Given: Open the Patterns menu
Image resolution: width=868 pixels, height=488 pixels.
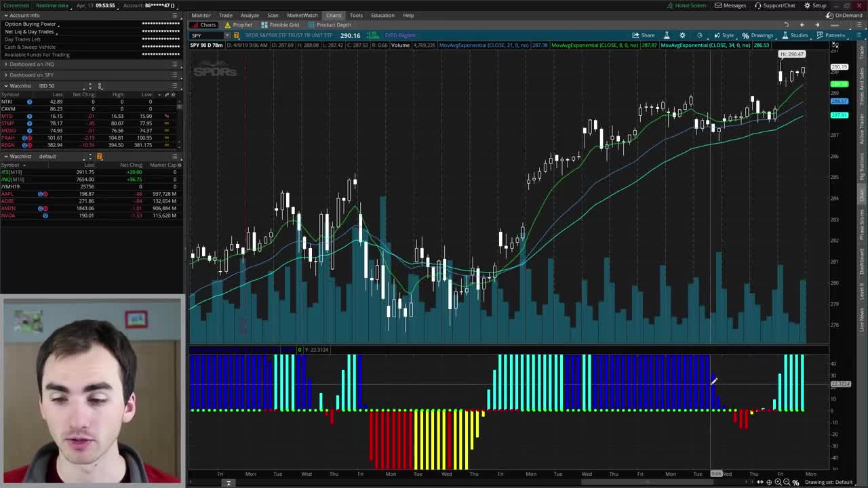Looking at the screenshot, I should click(x=831, y=35).
